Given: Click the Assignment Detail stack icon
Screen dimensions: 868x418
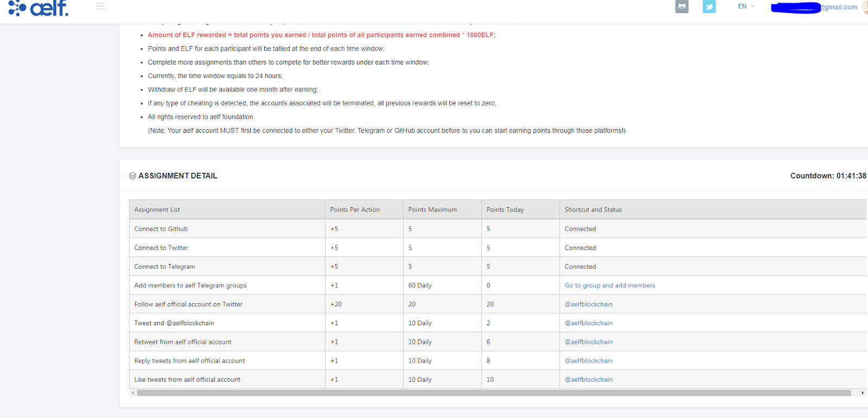Looking at the screenshot, I should pos(132,176).
